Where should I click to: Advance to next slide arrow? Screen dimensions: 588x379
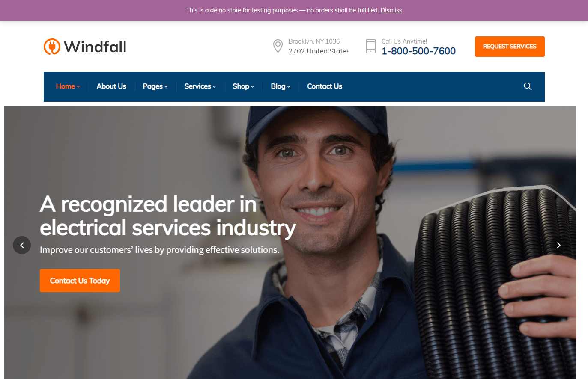click(x=558, y=245)
